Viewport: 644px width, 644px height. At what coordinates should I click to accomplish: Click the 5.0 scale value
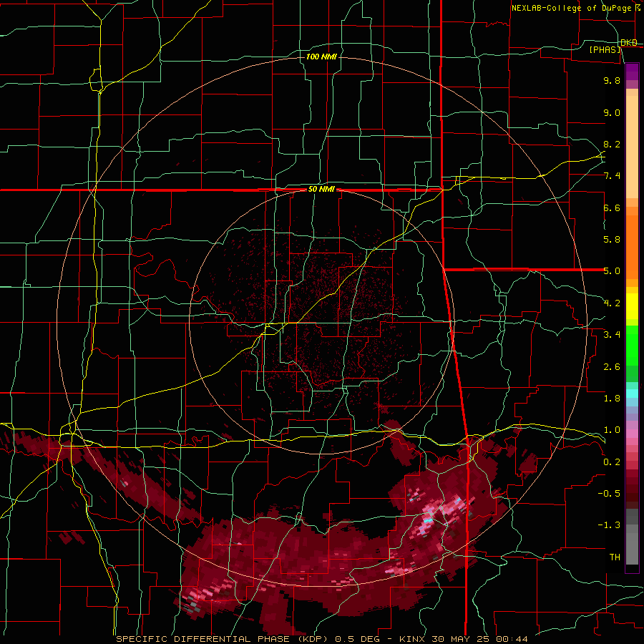pos(612,271)
